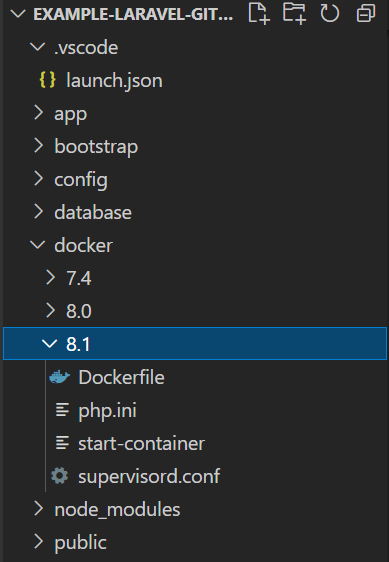Screen dimensions: 389x562
Task: Select the docker folder name
Action: 84,245
